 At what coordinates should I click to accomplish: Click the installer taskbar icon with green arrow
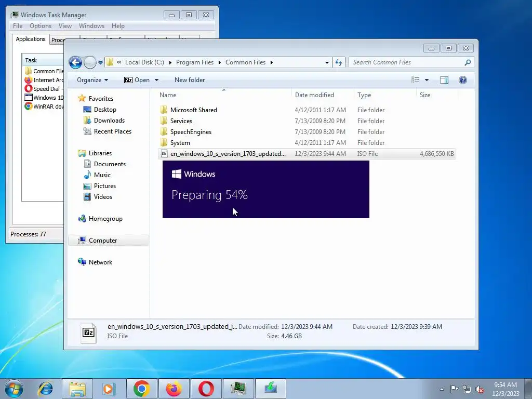(x=270, y=389)
